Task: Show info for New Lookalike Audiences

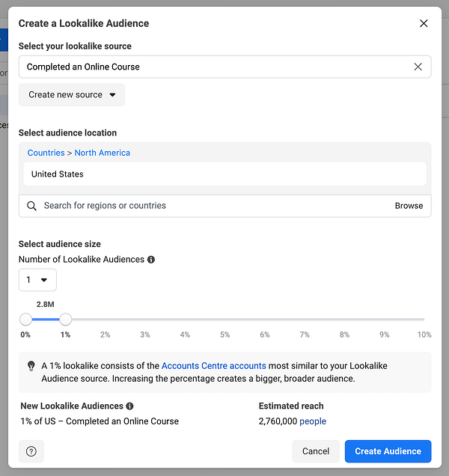Action: (130, 406)
